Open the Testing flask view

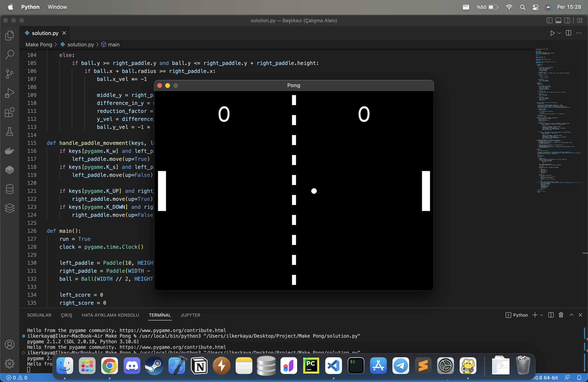click(9, 131)
